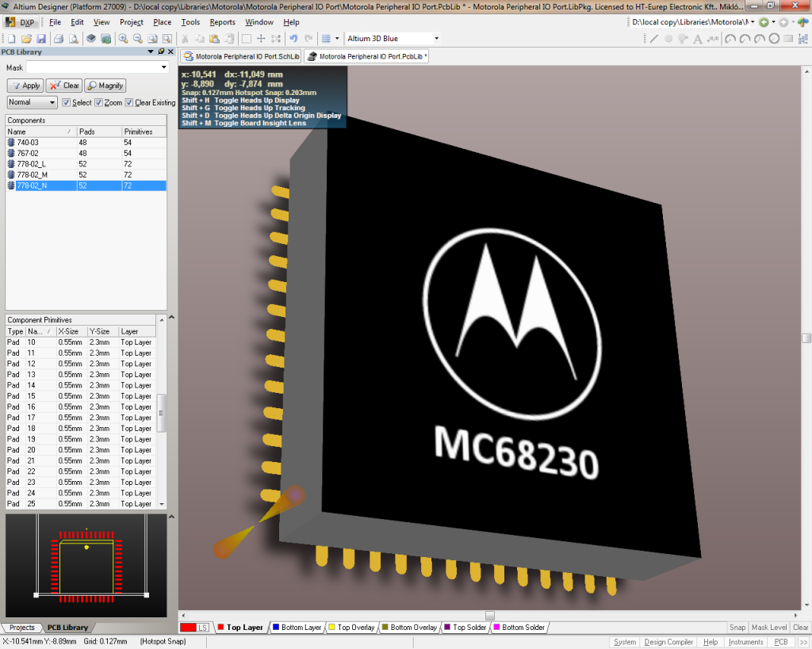The image size is (812, 649).
Task: Click the red current layer color swatch
Action: coord(188,628)
